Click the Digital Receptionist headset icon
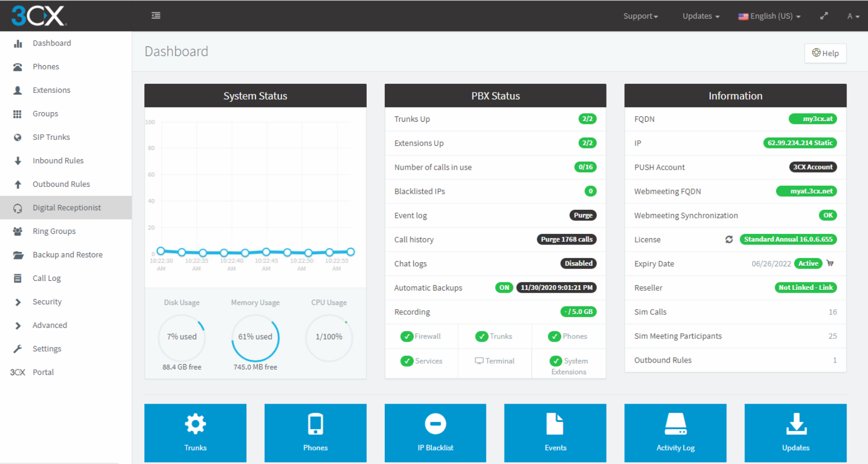 pyautogui.click(x=18, y=208)
